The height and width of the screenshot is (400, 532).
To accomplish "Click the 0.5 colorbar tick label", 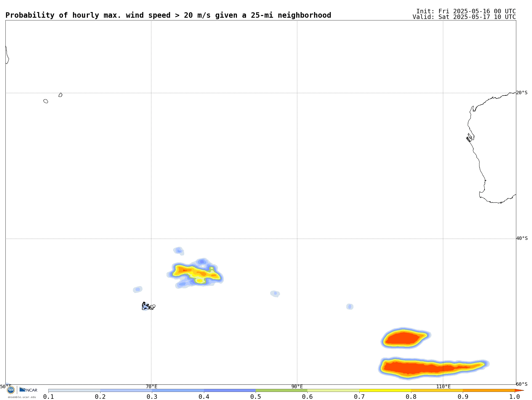I will click(256, 397).
